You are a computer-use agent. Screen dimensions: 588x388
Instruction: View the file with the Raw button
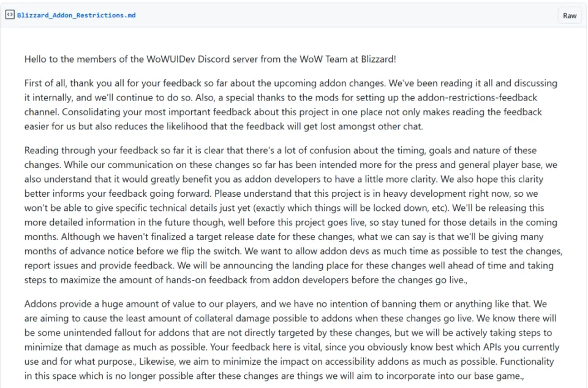click(x=569, y=16)
